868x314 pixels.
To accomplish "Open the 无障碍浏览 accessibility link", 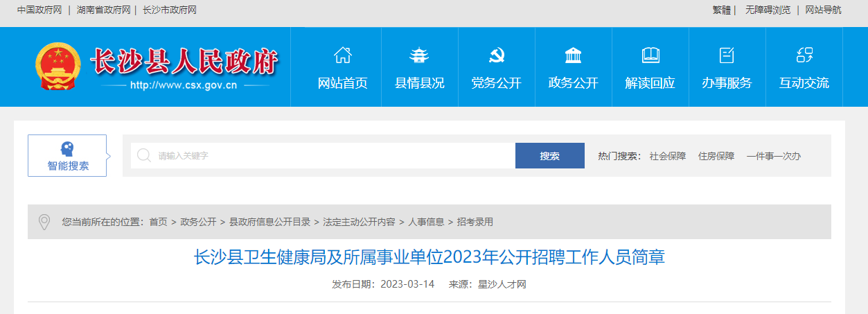I will click(768, 10).
